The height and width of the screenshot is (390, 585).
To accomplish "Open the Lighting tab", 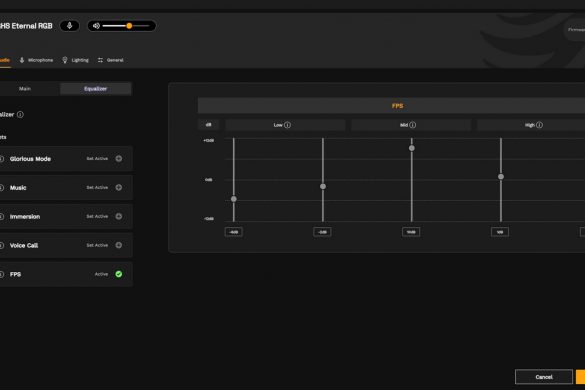I will click(x=75, y=60).
